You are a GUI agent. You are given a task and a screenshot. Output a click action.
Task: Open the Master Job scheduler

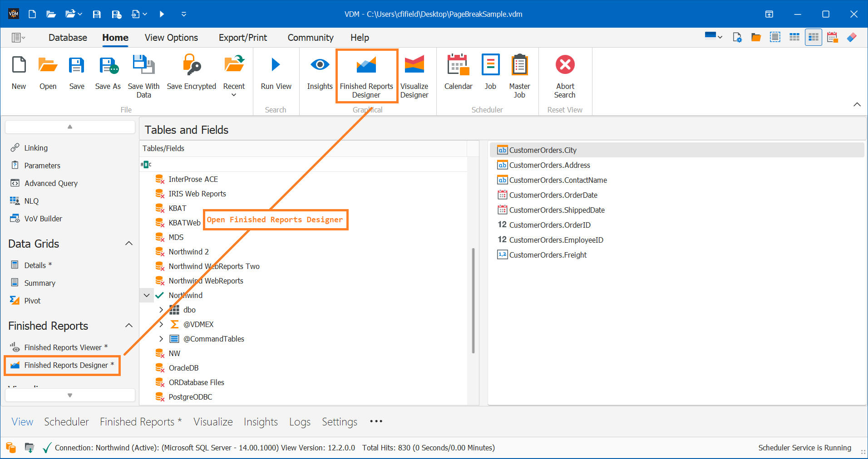(519, 76)
